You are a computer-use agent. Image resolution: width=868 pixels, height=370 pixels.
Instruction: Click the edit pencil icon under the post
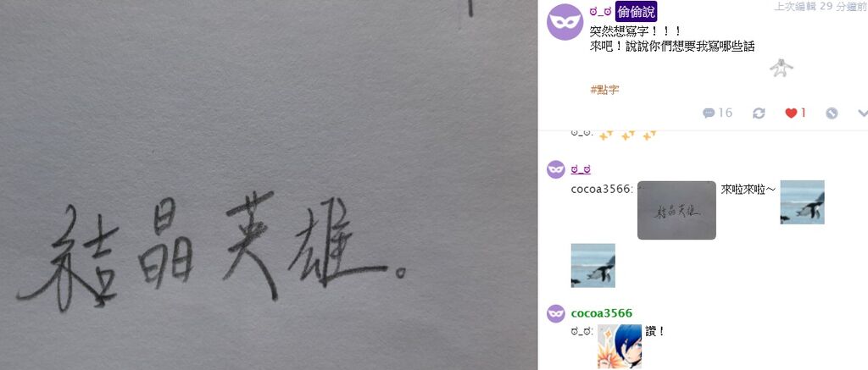(x=832, y=113)
